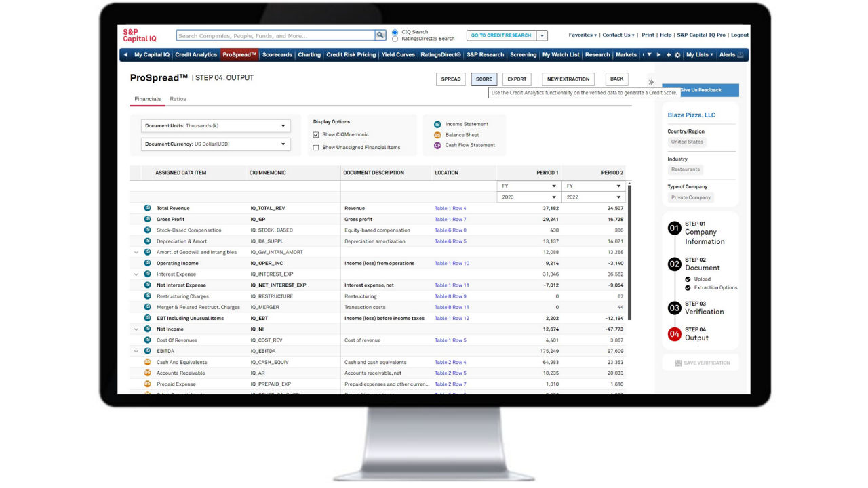The width and height of the screenshot is (868, 488).
Task: Click BS icon beside Prepaid Expense
Action: point(147,384)
